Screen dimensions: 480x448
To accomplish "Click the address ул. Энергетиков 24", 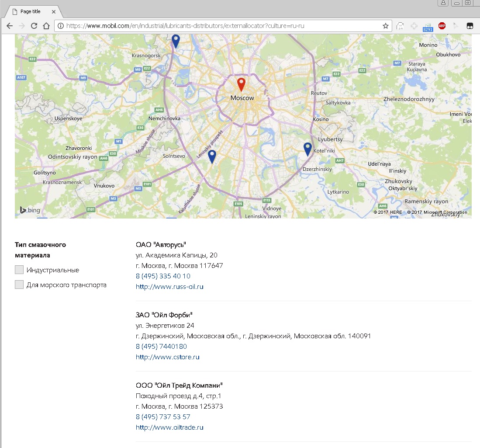I will [165, 326].
